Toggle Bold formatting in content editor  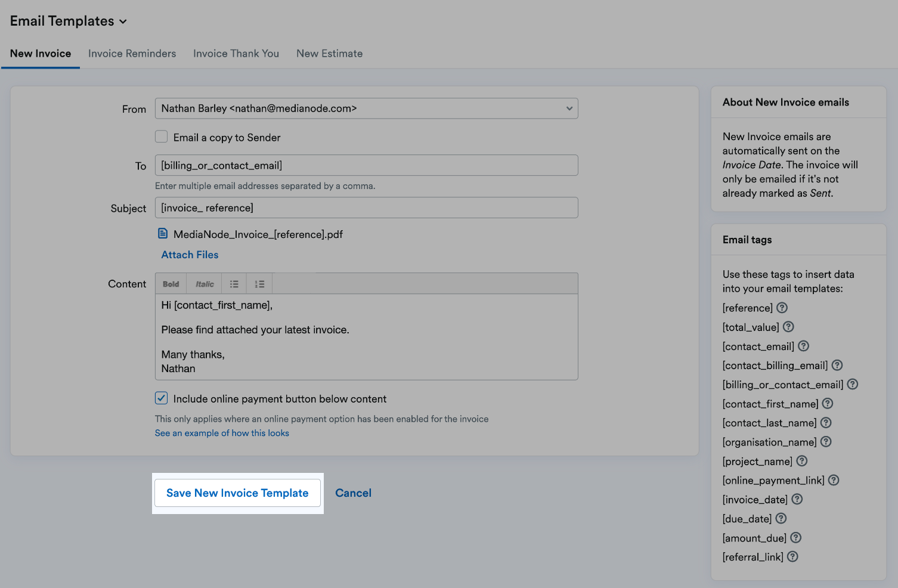[171, 284]
